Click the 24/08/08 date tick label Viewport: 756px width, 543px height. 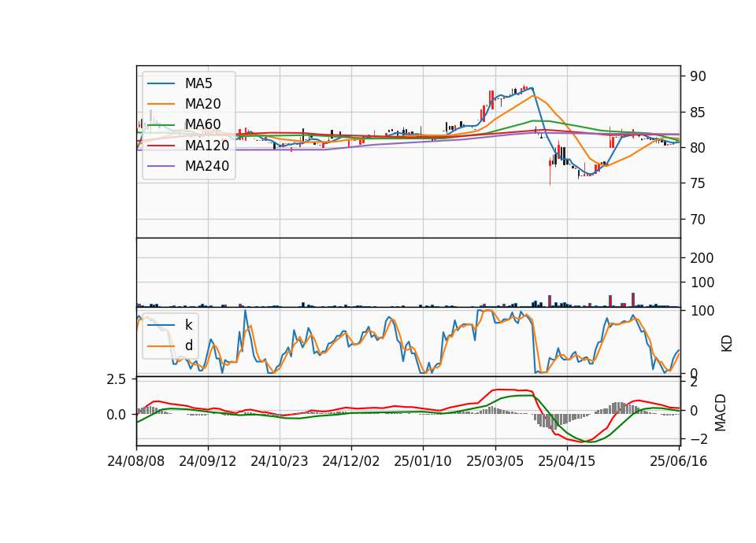136,461
